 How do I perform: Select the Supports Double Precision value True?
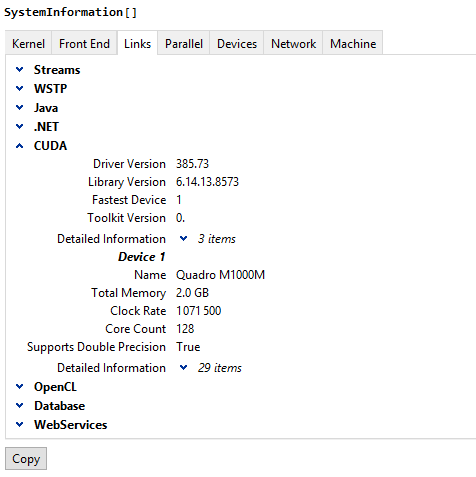click(188, 347)
